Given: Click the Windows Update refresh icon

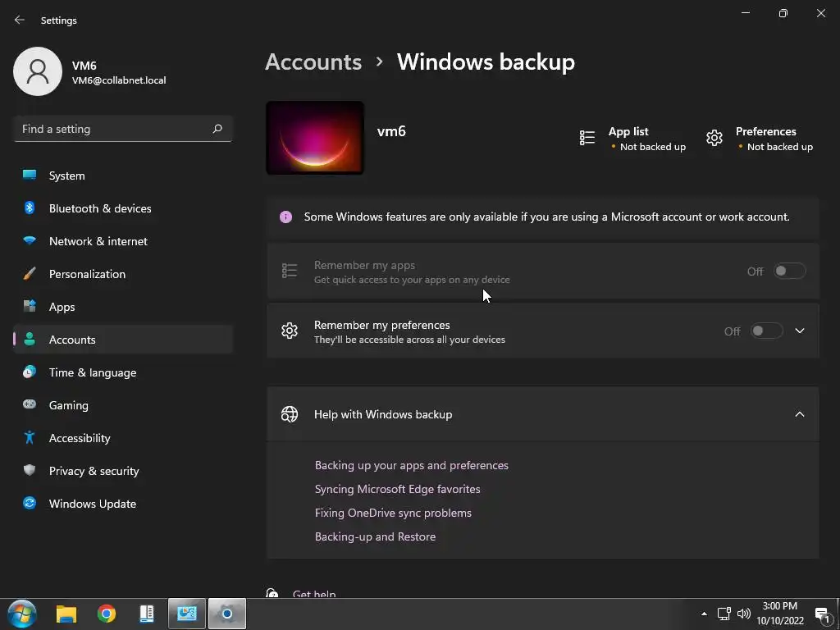Looking at the screenshot, I should tap(30, 503).
